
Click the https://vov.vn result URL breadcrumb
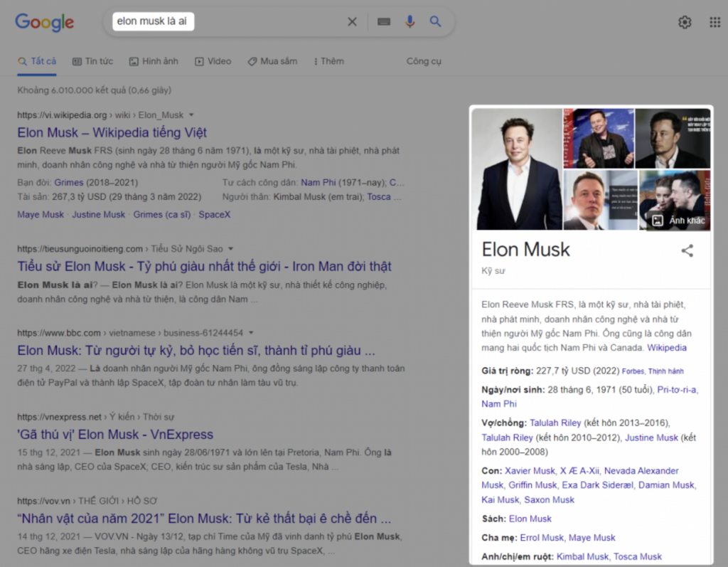87,501
